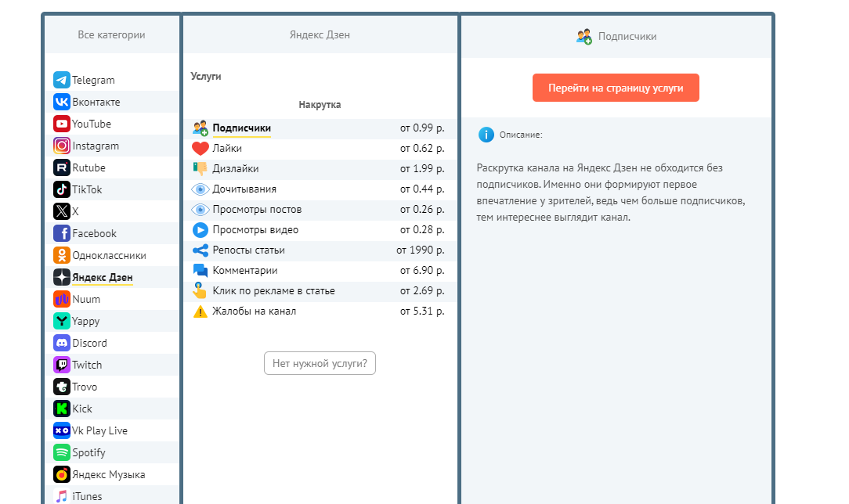Click the price от 6.90 р.
849x504 pixels.
422,270
